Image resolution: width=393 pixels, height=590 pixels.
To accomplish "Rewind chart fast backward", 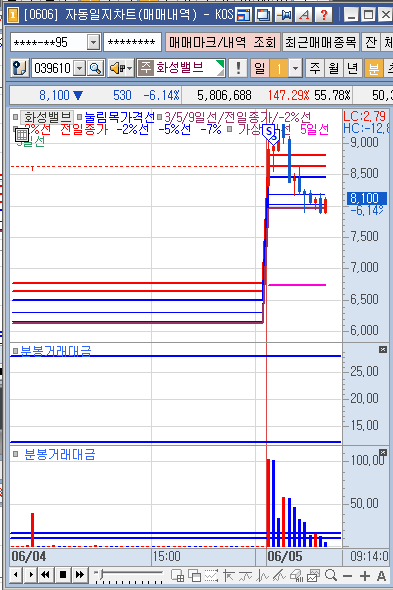I will click(x=46, y=575).
